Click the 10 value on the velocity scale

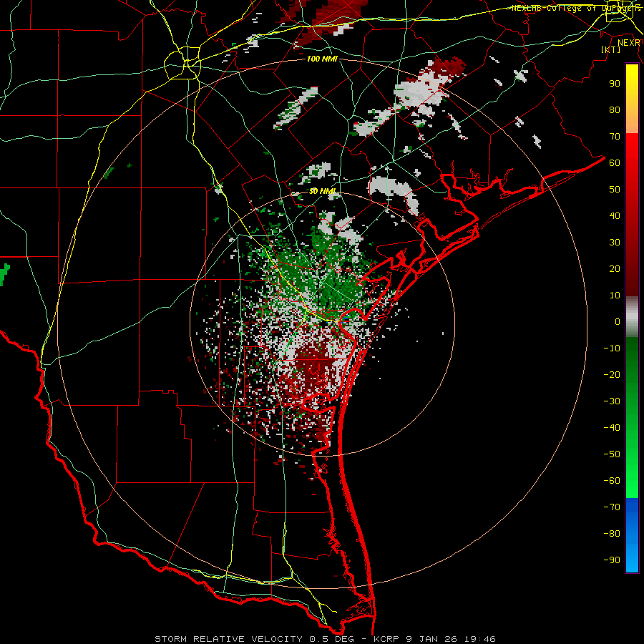(x=615, y=296)
